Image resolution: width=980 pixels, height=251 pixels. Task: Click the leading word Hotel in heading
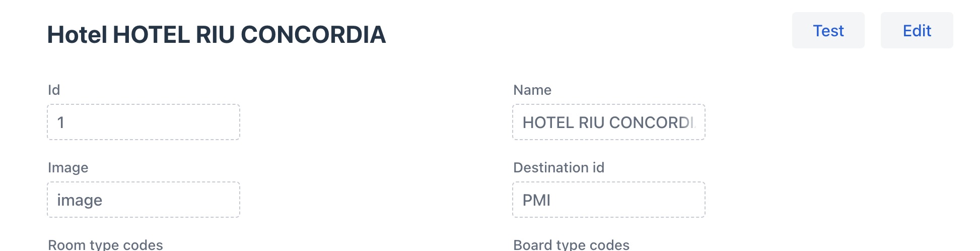pos(77,35)
